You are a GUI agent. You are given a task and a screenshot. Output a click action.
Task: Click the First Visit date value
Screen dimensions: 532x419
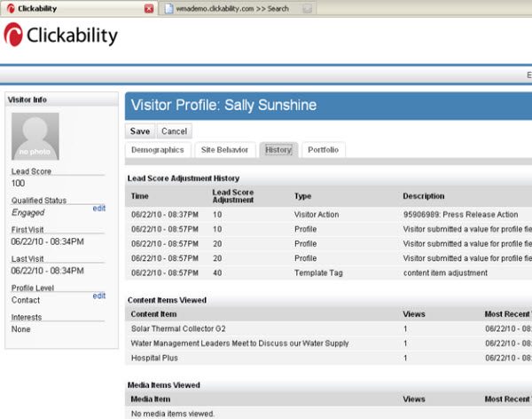[48, 241]
